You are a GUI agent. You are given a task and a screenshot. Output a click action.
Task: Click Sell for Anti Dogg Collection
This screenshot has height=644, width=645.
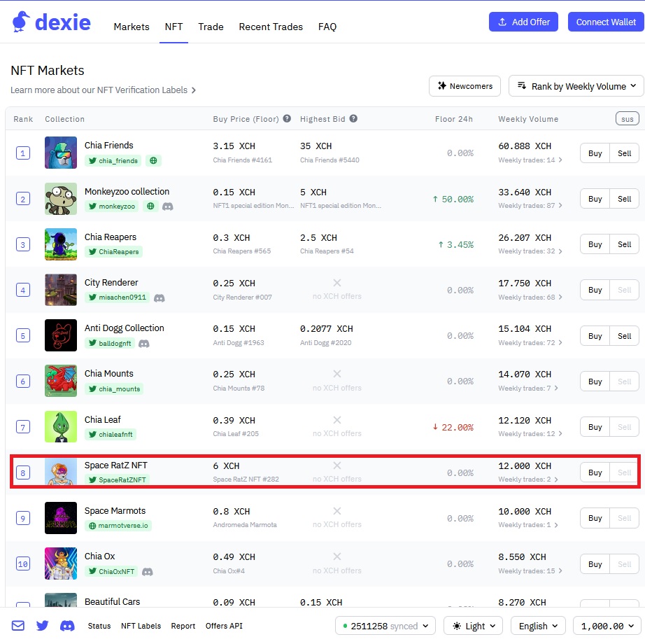click(624, 336)
